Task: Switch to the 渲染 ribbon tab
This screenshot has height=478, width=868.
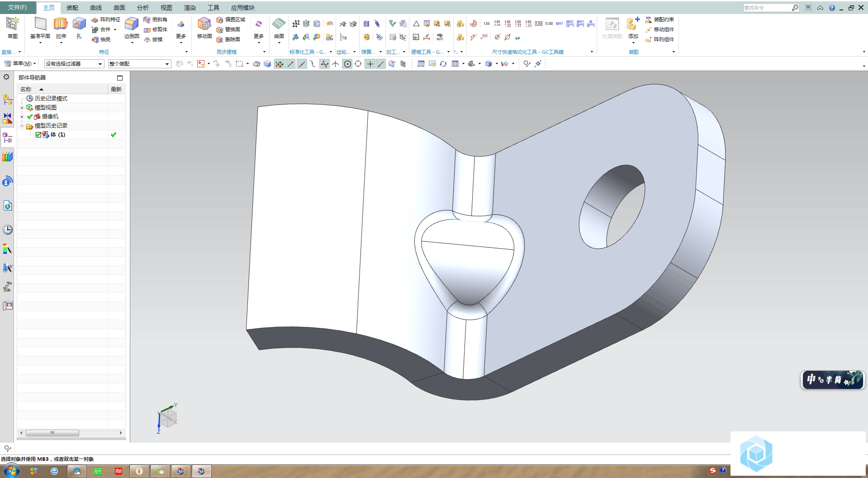Action: tap(190, 8)
